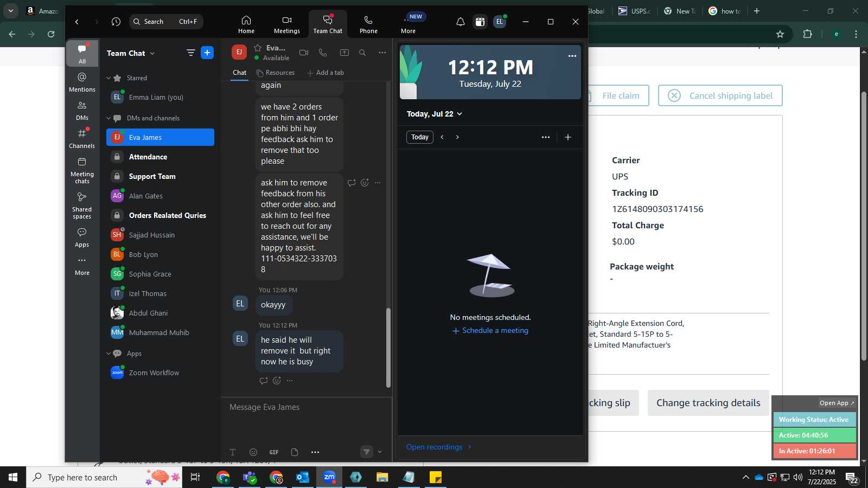The width and height of the screenshot is (868, 488).
Task: Click the Today button in calendar
Action: pyautogui.click(x=420, y=137)
